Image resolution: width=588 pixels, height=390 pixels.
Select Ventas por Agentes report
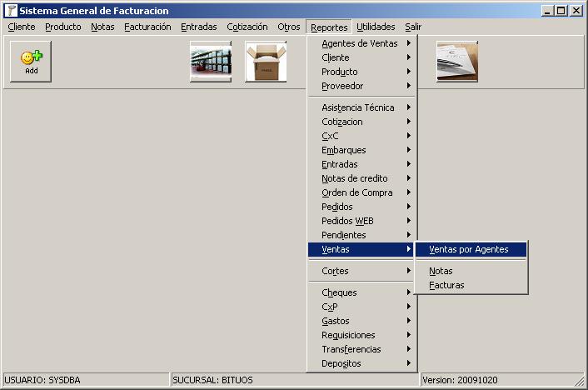471,250
